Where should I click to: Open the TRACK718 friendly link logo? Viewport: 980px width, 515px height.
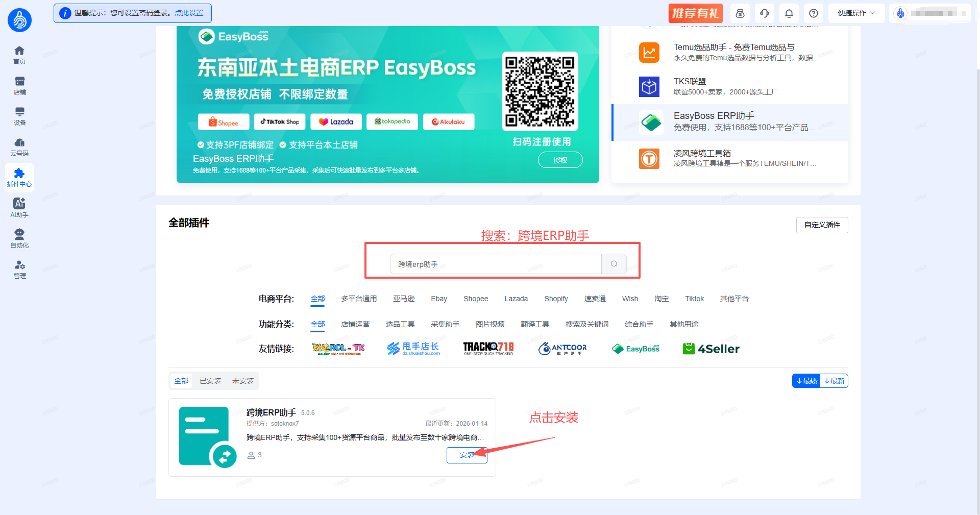488,349
